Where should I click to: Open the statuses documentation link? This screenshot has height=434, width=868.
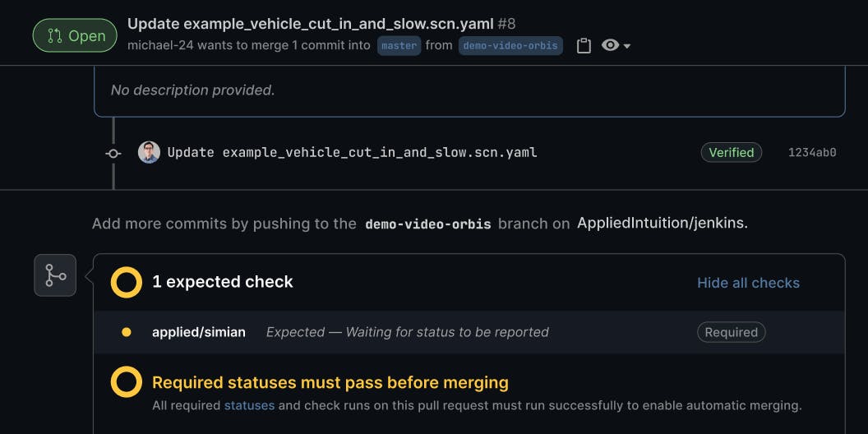(250, 405)
